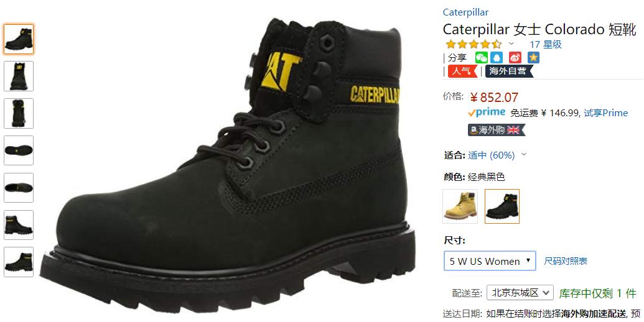Click the Prime logo badge
The width and height of the screenshot is (644, 322).
click(487, 113)
